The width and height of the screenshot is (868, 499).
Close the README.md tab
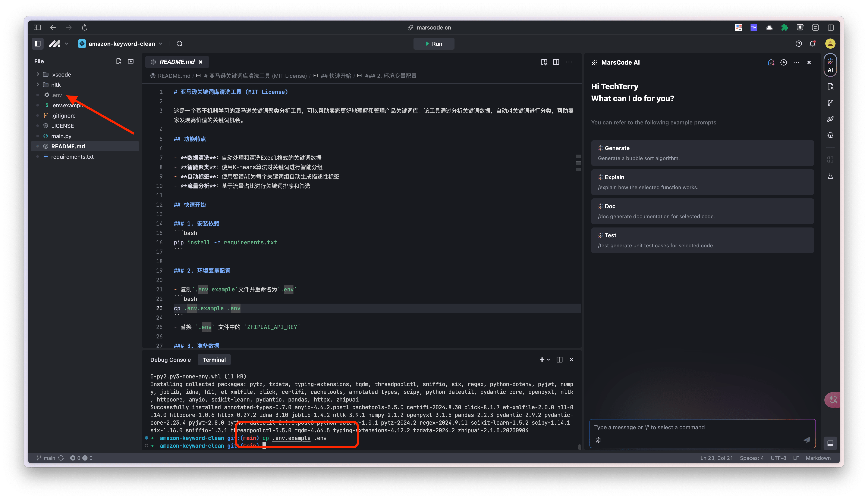201,62
